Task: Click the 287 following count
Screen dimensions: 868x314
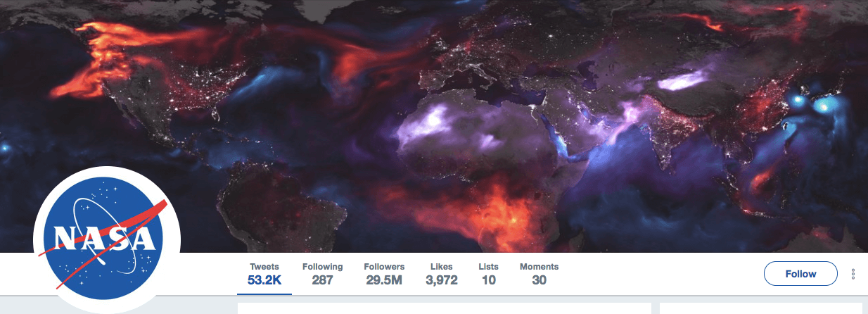Action: 322,280
